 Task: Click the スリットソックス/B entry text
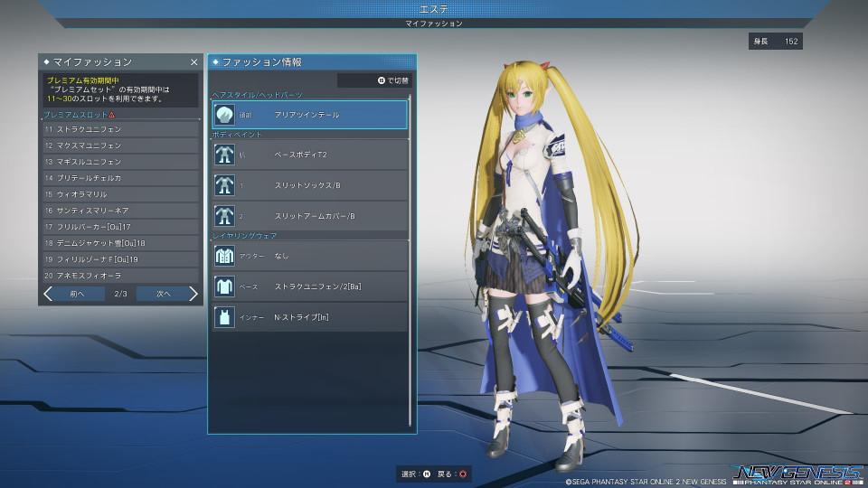point(307,185)
